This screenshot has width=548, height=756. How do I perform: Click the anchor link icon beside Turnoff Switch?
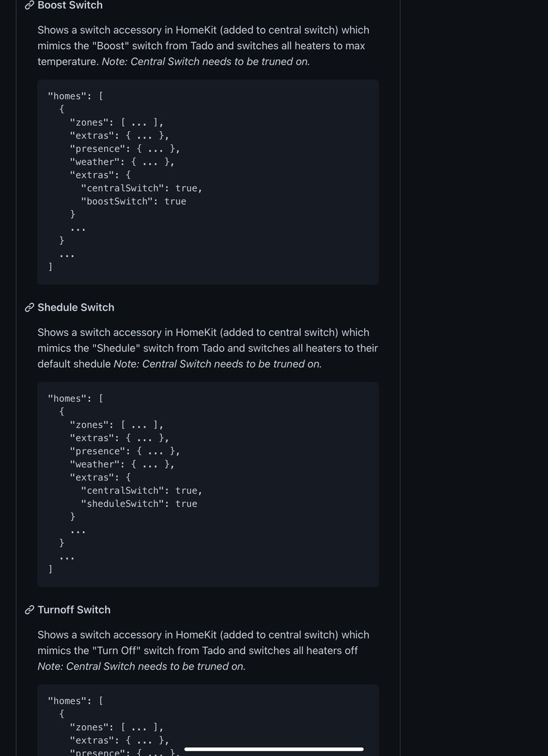coord(29,610)
